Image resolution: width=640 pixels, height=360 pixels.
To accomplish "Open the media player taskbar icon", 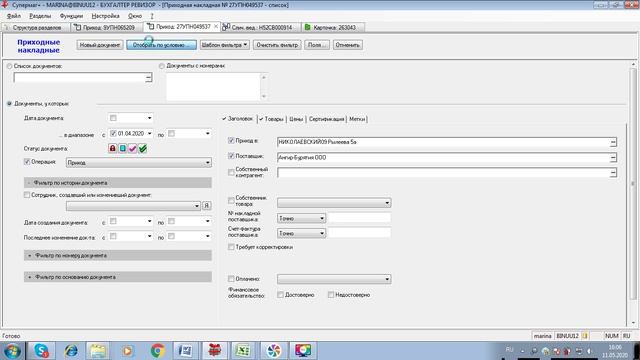I will click(127, 350).
